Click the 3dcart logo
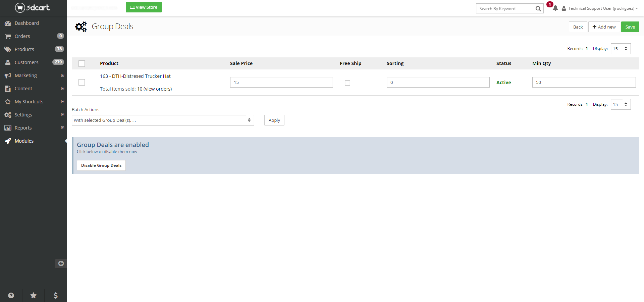Viewport: 644px width, 302px height. click(x=33, y=7)
